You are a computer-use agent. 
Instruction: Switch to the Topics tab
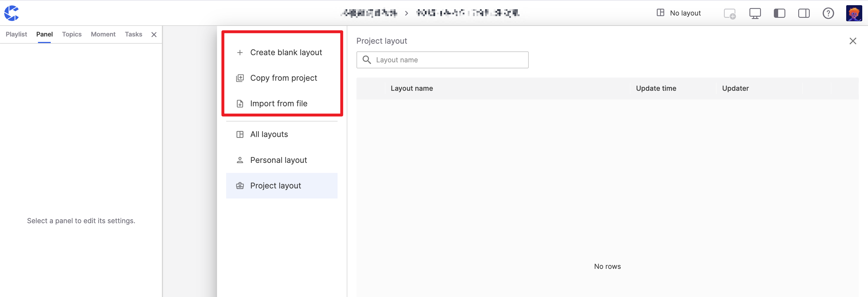72,34
